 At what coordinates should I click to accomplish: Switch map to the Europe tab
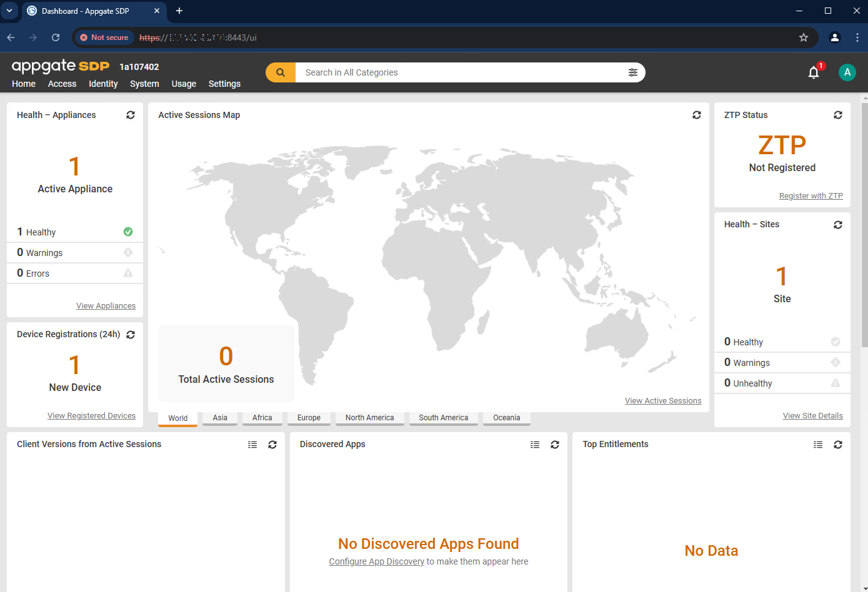click(309, 418)
